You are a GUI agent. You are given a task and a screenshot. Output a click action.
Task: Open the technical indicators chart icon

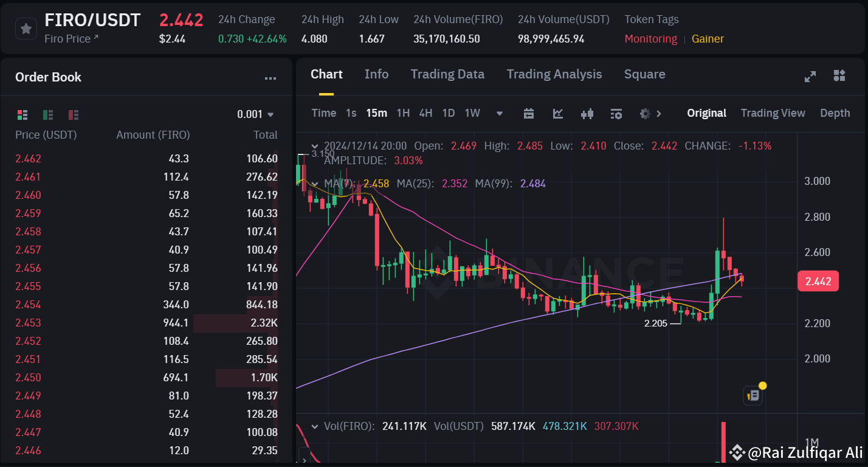(x=558, y=113)
